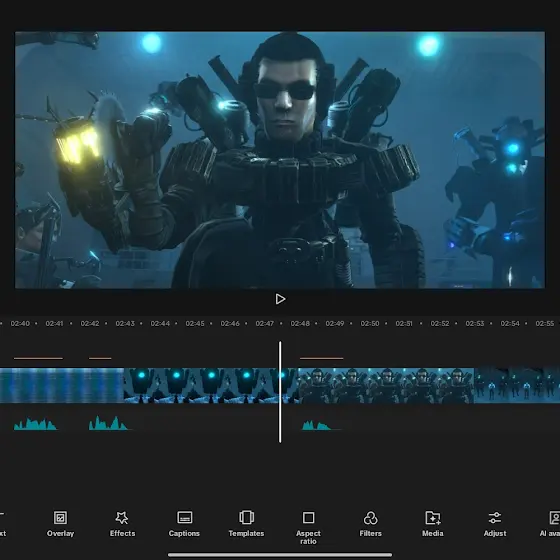This screenshot has width=560, height=560.
Task: Click the 02:41 timeline ruler mark
Action: pyautogui.click(x=54, y=324)
